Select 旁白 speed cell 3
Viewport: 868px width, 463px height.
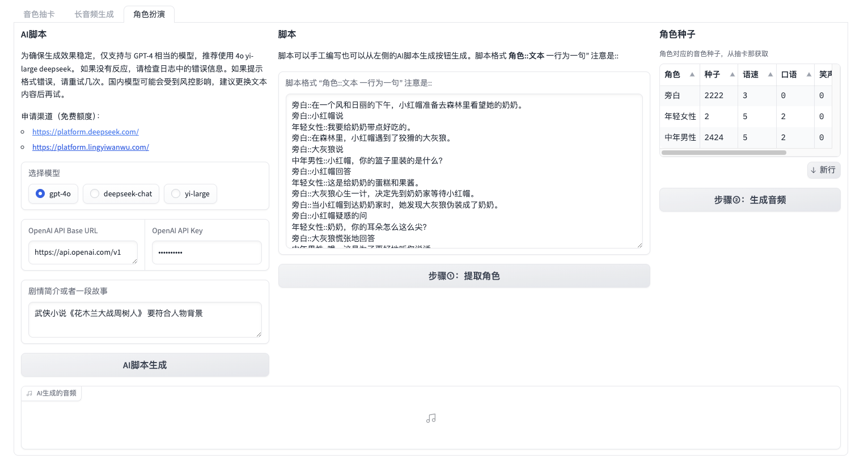[757, 95]
